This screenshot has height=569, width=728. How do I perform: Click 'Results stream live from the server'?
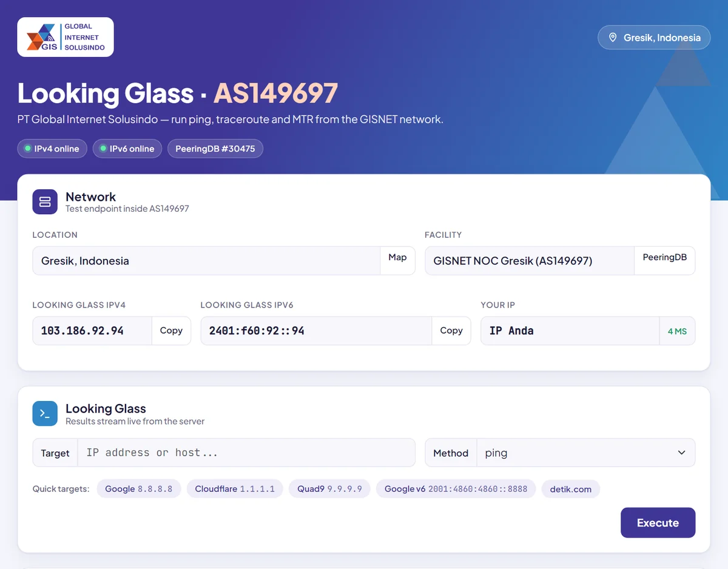click(135, 421)
